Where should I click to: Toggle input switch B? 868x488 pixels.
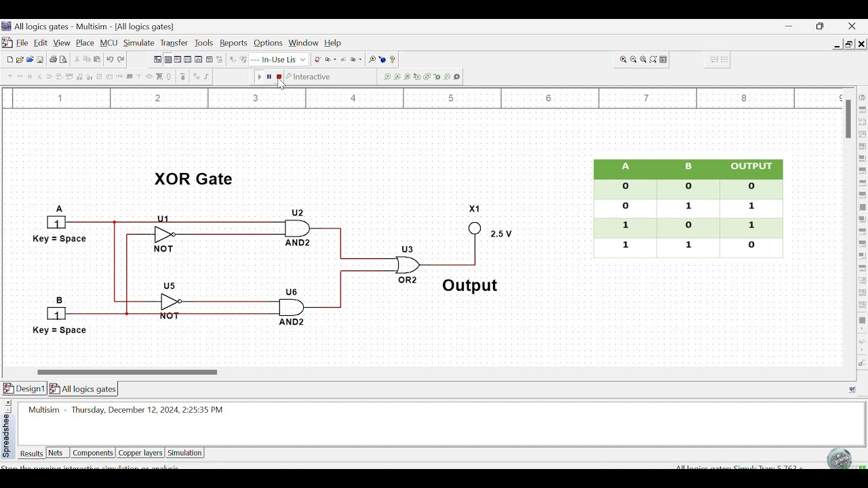coord(56,314)
